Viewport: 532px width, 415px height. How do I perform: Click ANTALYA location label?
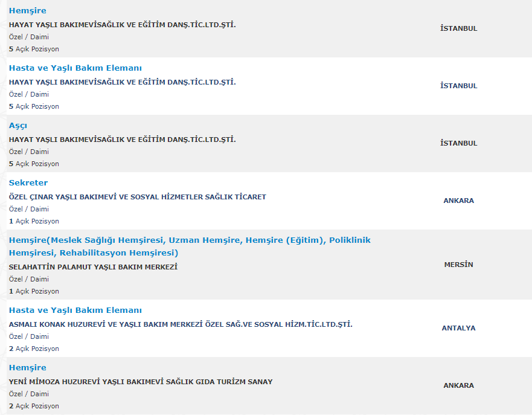(x=458, y=328)
